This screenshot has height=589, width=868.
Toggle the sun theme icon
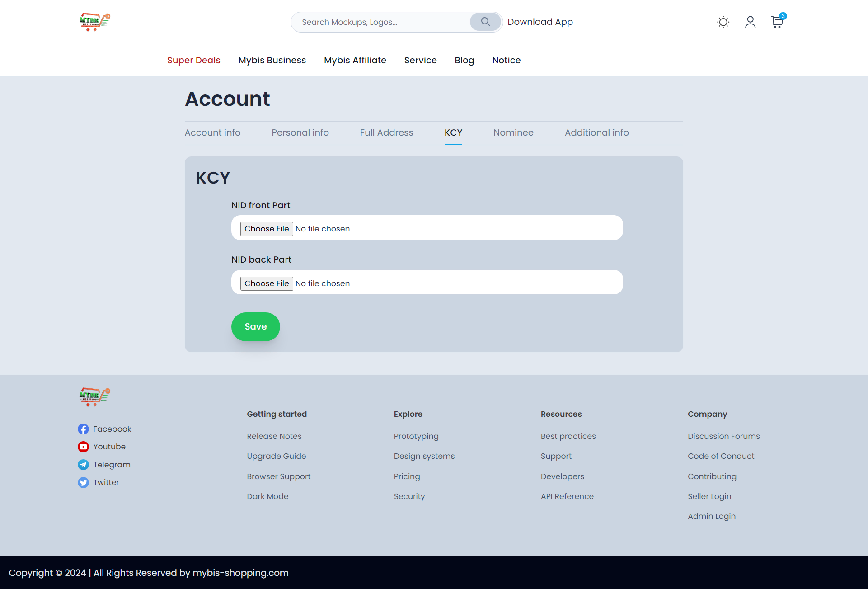pos(723,22)
